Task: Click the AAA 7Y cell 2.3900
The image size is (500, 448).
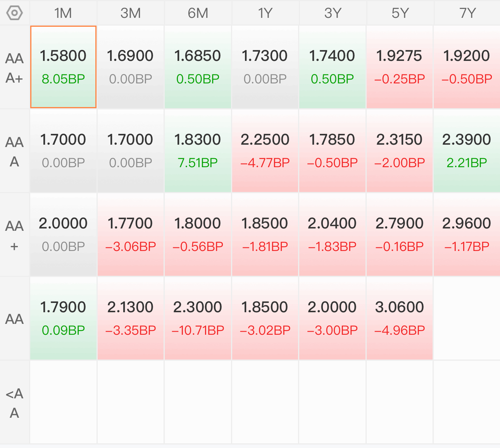Action: coord(467,151)
